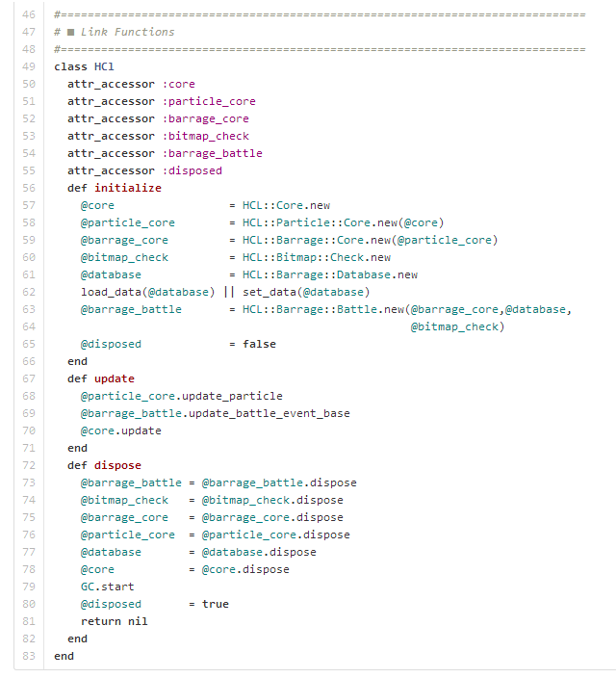Viewport: 616px width, 678px height.
Task: Click line number 83 in the gutter
Action: tap(29, 656)
